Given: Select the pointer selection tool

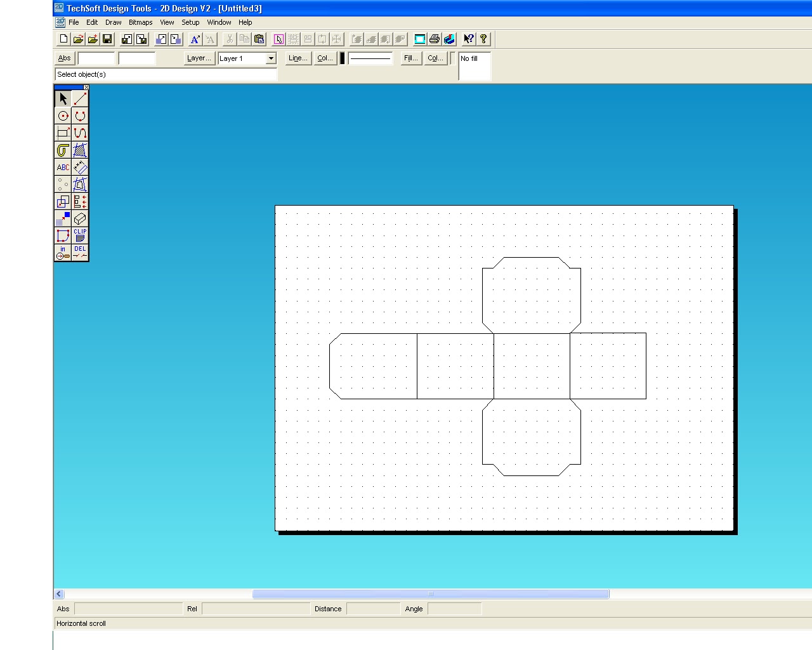Looking at the screenshot, I should click(63, 99).
